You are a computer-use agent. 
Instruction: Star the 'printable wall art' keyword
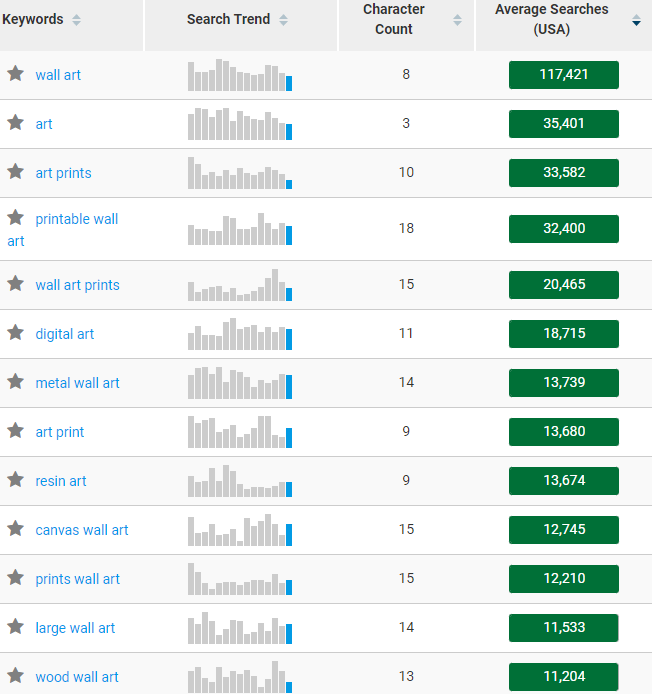(x=16, y=218)
